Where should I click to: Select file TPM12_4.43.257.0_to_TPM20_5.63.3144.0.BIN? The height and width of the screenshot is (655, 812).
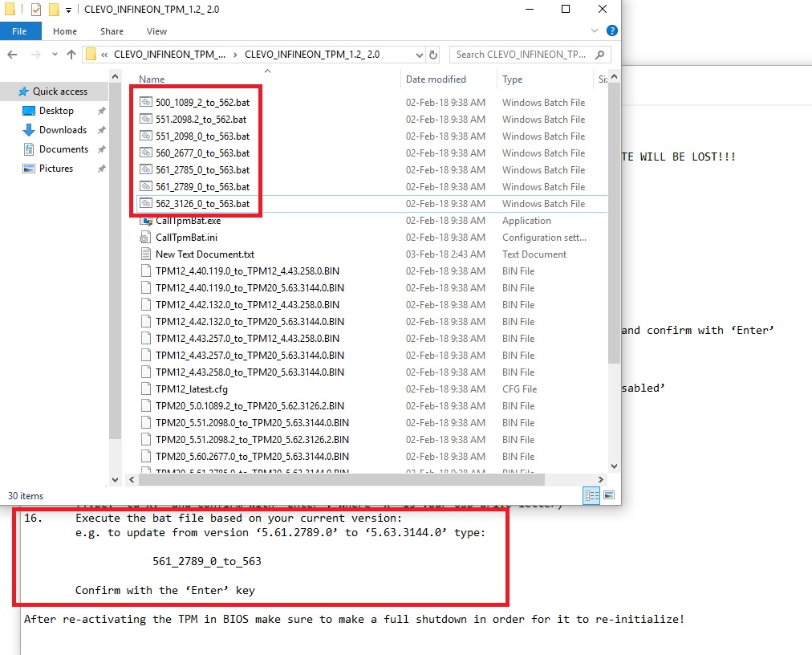coord(250,355)
